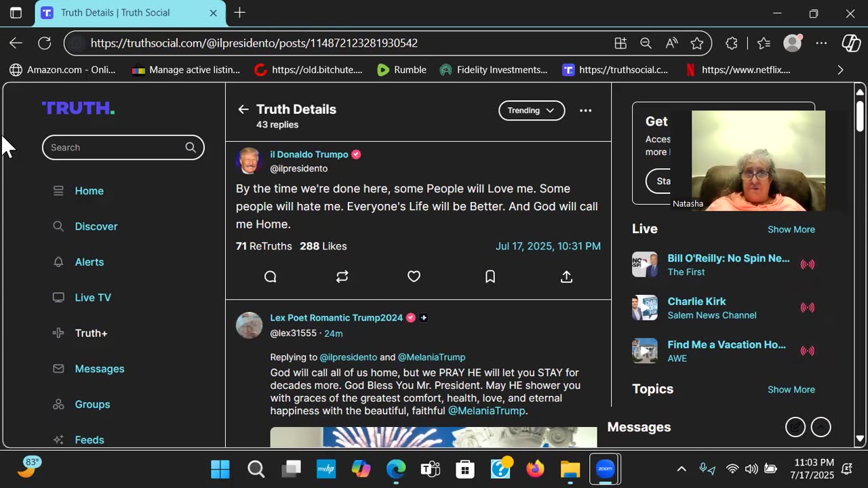868x488 pixels.
Task: Click @ilpresidento in the Replying to line
Action: pos(349,357)
